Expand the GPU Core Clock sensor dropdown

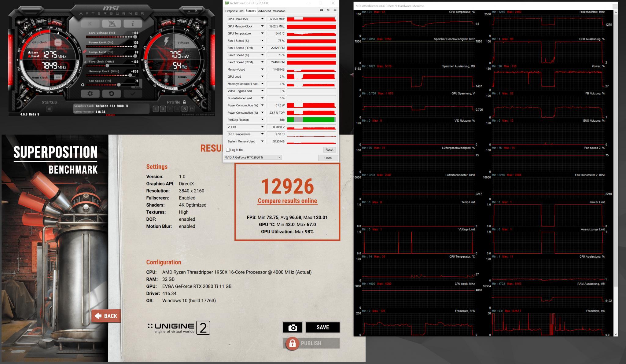(262, 19)
